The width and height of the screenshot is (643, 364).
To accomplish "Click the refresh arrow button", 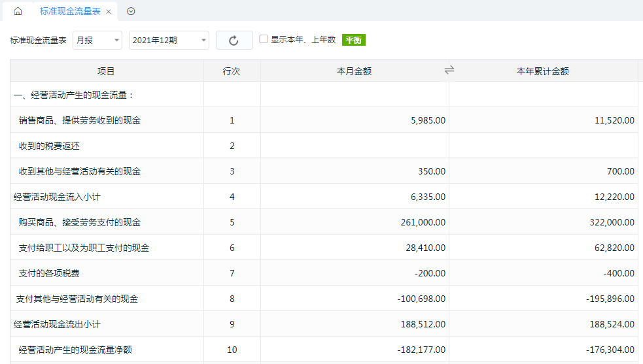I will 234,40.
